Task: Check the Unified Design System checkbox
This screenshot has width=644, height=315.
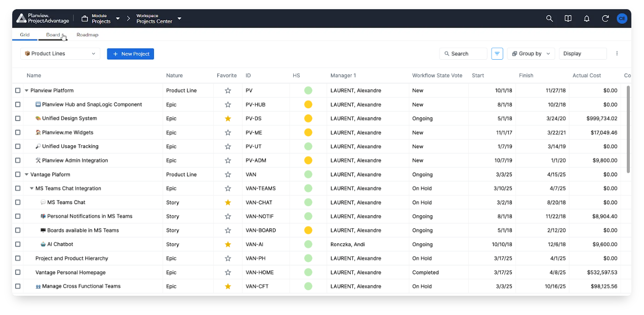Action: pyautogui.click(x=18, y=119)
